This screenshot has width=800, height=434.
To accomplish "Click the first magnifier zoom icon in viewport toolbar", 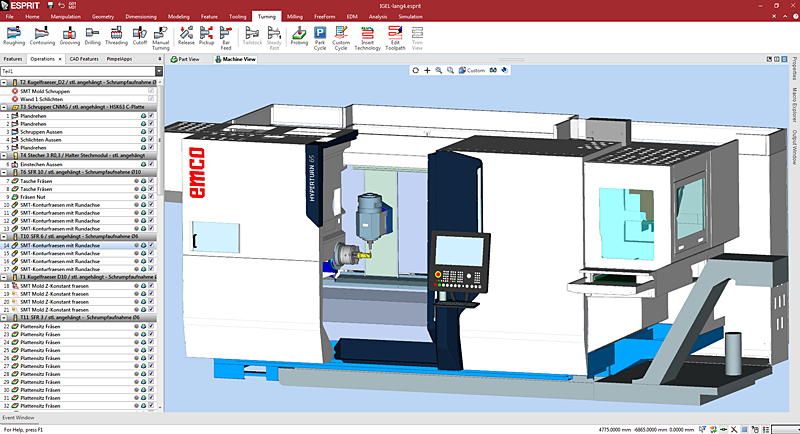I will (x=439, y=70).
